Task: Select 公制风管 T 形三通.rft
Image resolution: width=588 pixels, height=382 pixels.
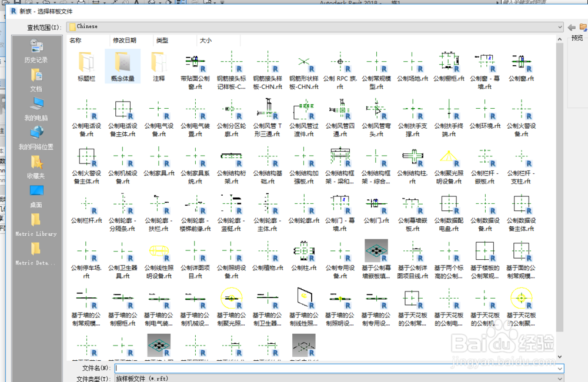Action: 268,118
